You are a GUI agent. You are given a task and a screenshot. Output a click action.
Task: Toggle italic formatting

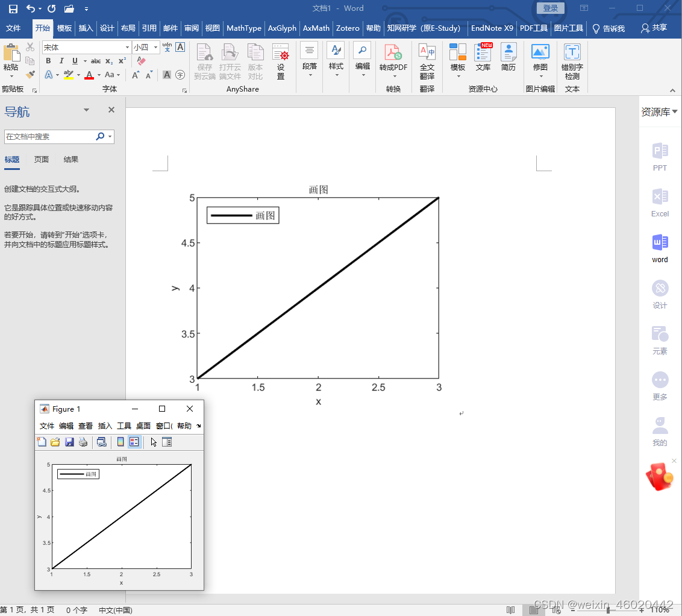(x=62, y=61)
